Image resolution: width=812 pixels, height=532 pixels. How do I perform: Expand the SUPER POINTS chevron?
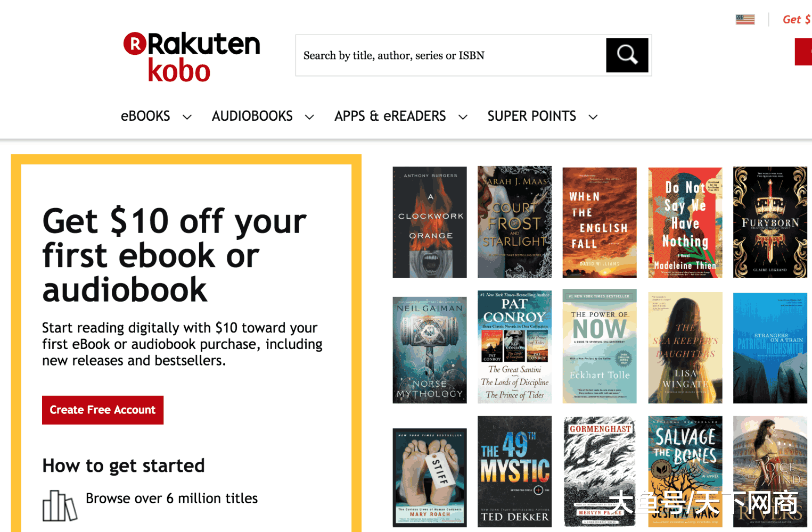(x=593, y=117)
